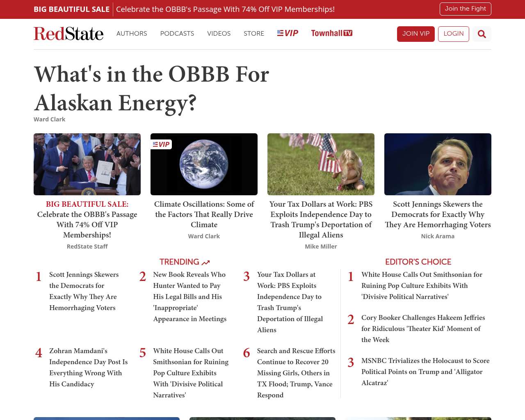Open trending story 1 about Scott Jennings
525x420 pixels.
[x=84, y=291]
